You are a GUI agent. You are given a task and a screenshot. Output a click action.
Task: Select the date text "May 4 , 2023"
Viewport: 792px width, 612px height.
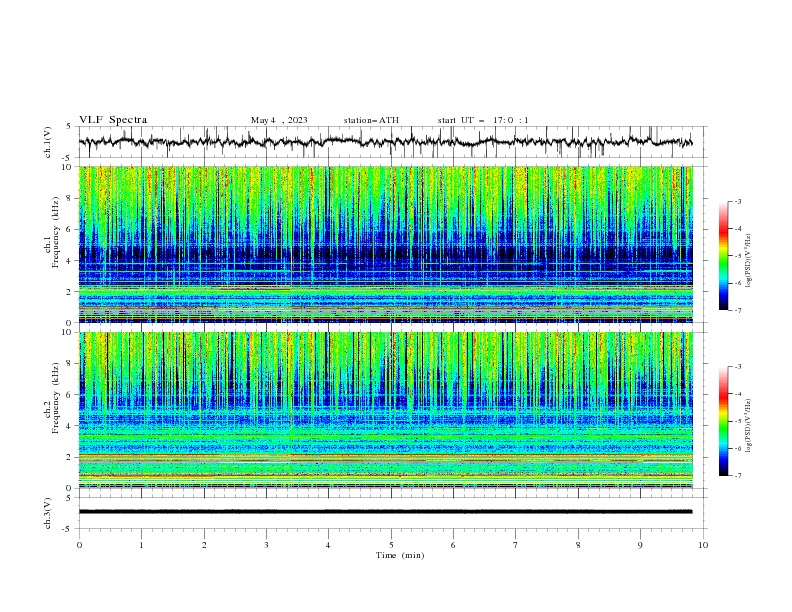pyautogui.click(x=279, y=120)
